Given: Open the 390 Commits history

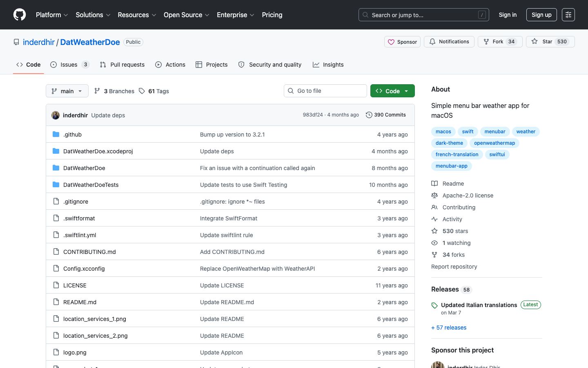Looking at the screenshot, I should click(x=386, y=115).
